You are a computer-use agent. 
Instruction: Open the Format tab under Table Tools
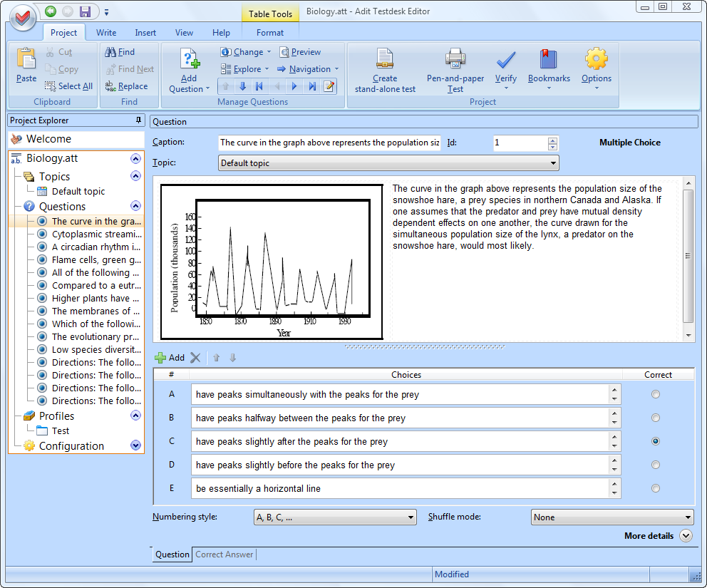coord(270,33)
